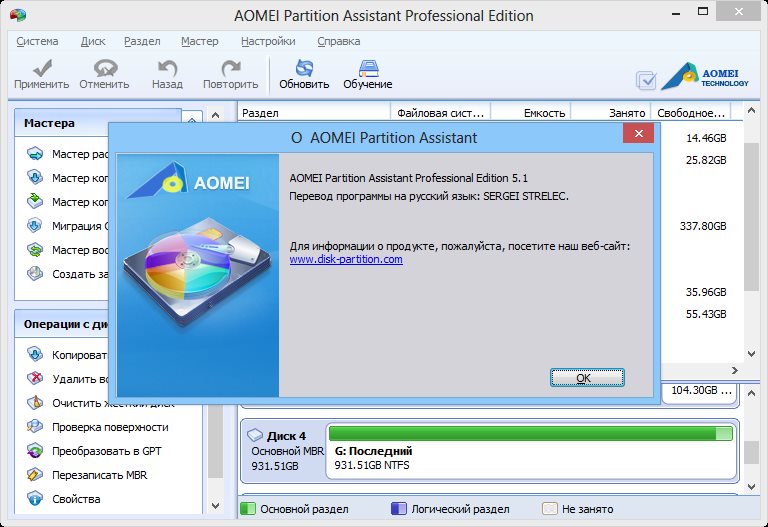768x527 pixels.
Task: Click the 14.46GB free space value
Action: pyautogui.click(x=706, y=138)
